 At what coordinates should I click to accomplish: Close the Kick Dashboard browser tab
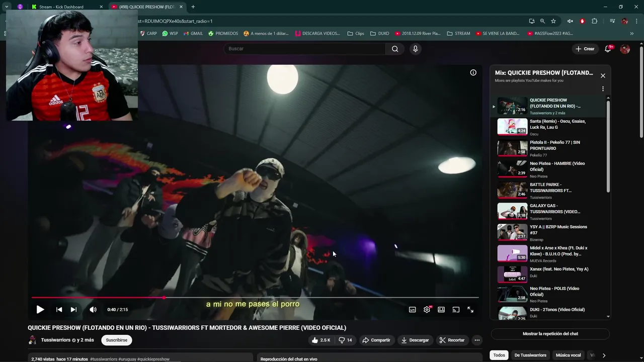coord(101,7)
